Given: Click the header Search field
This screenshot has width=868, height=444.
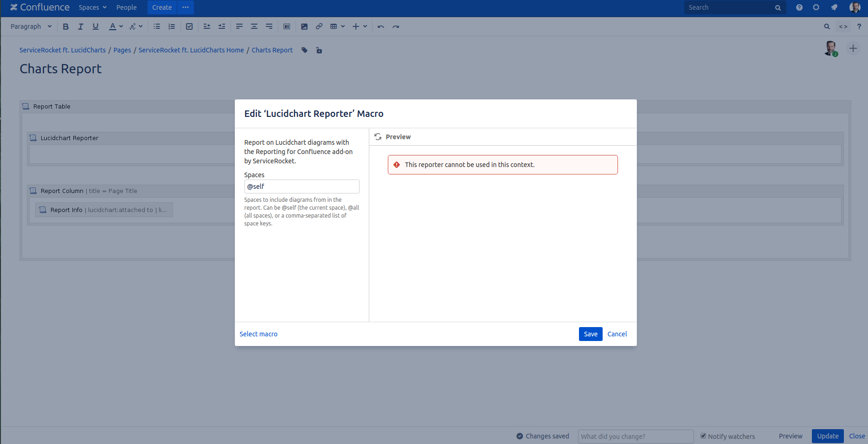Looking at the screenshot, I should point(735,7).
